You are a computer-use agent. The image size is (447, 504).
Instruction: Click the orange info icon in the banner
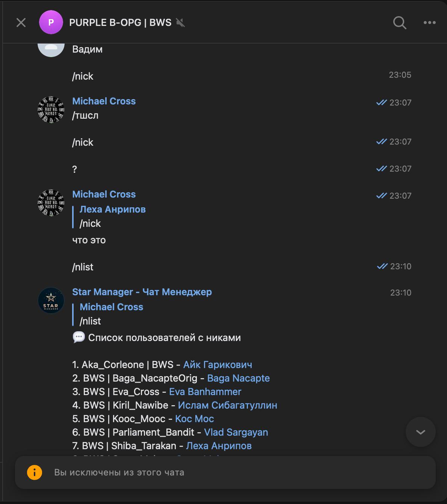pyautogui.click(x=34, y=472)
